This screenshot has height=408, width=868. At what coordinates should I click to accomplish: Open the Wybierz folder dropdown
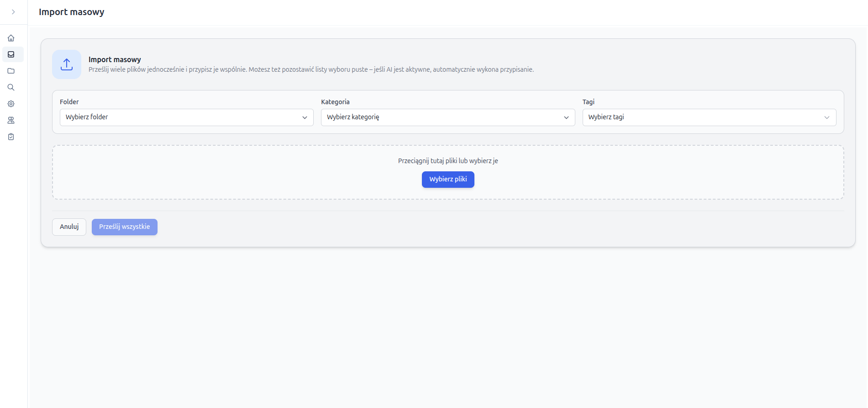tap(187, 117)
